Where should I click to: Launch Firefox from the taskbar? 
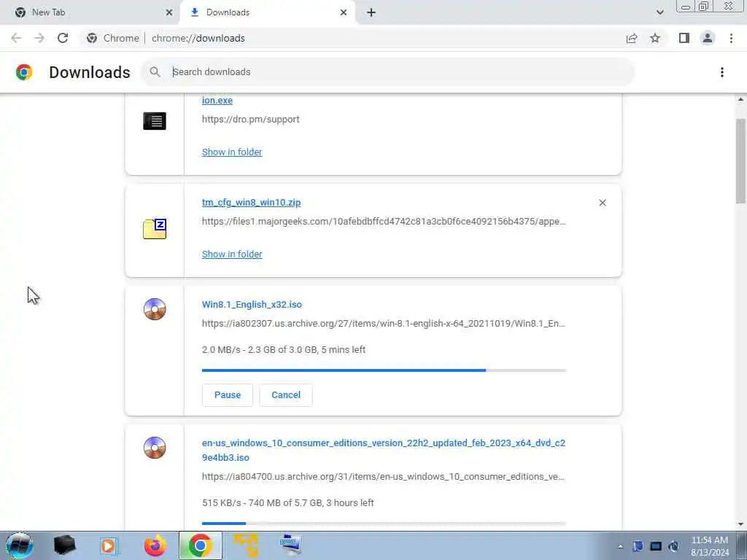coord(155,545)
